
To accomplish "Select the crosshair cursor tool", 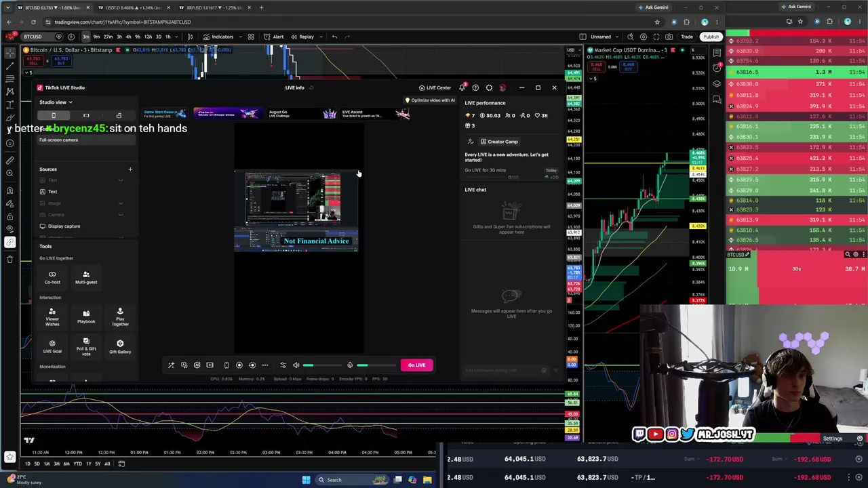I will coord(10,53).
